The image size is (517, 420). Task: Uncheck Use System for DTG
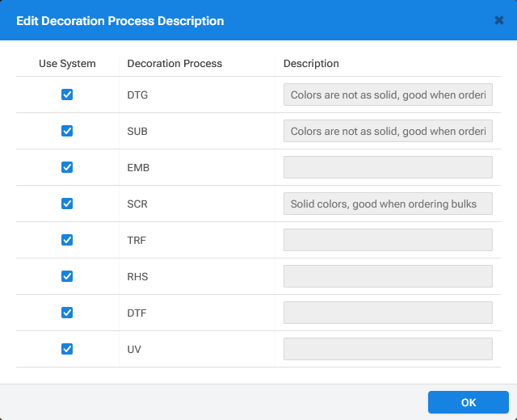(67, 94)
